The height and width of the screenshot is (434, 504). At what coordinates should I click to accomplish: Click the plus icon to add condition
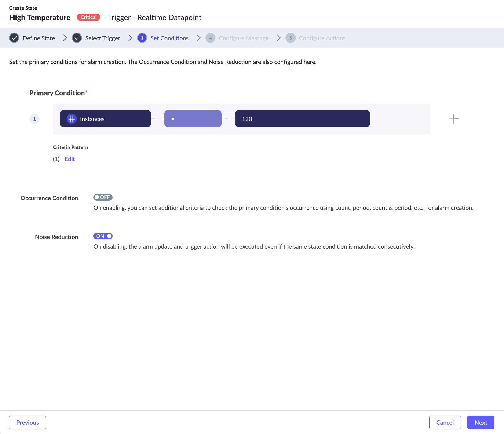tap(453, 119)
